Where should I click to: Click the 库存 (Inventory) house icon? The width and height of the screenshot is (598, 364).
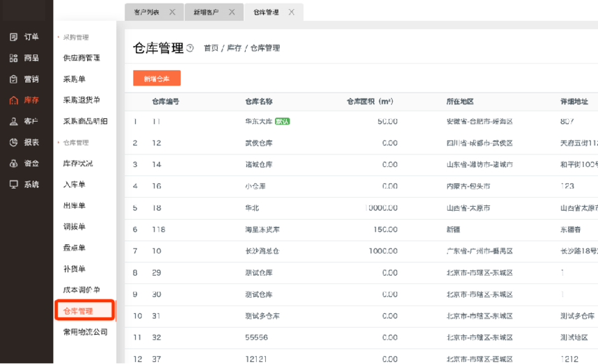point(14,100)
